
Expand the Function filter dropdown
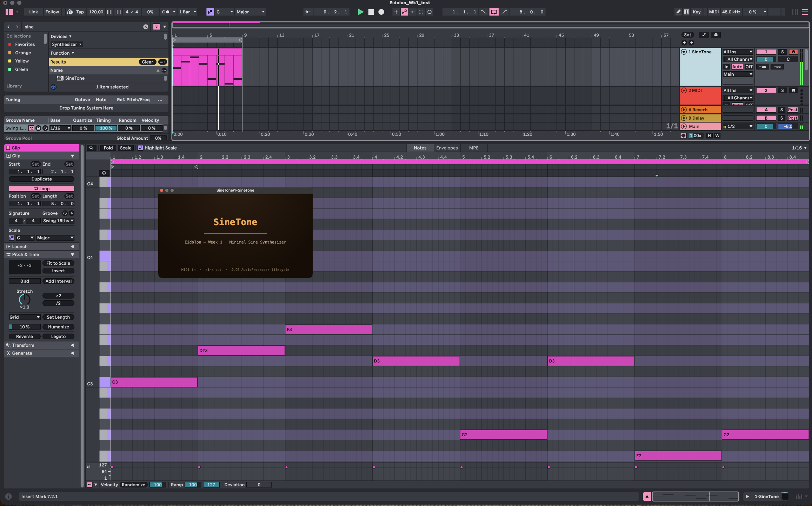point(62,53)
